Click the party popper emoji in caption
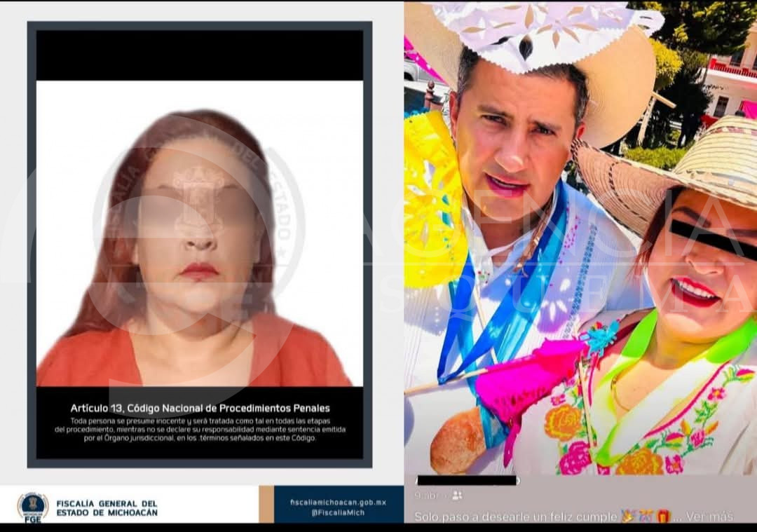This screenshot has width=757, height=532. point(629,517)
